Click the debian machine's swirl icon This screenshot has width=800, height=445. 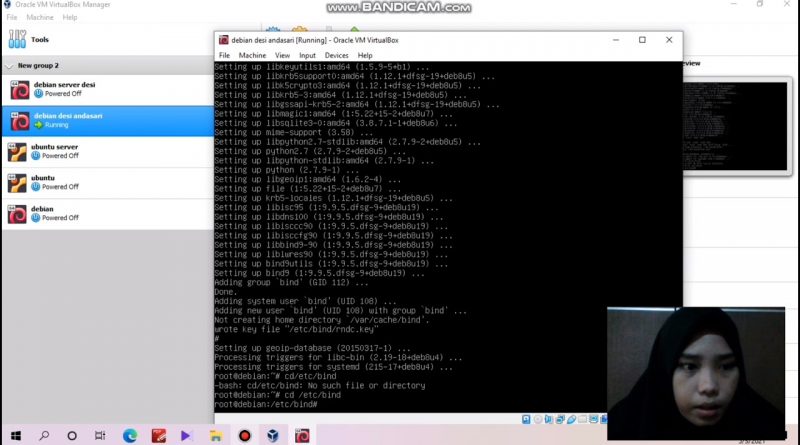[17, 214]
